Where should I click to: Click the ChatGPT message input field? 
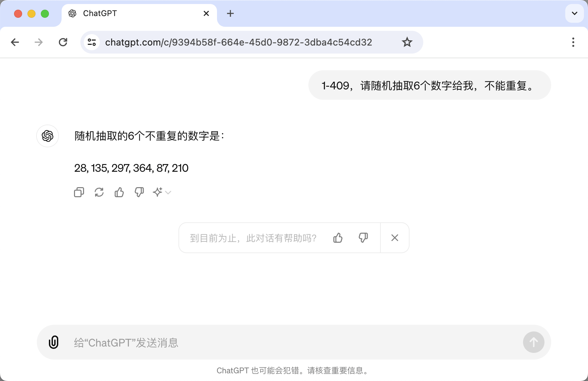click(294, 342)
